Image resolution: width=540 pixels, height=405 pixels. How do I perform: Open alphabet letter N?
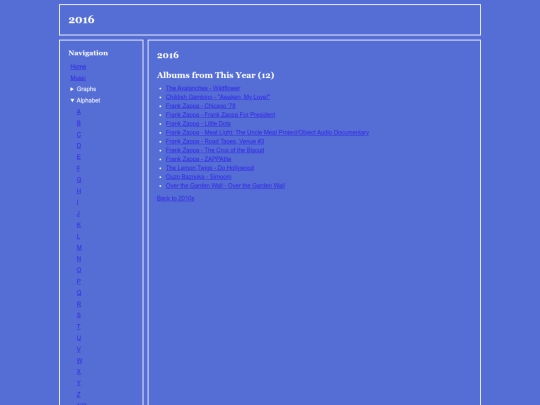[79, 259]
